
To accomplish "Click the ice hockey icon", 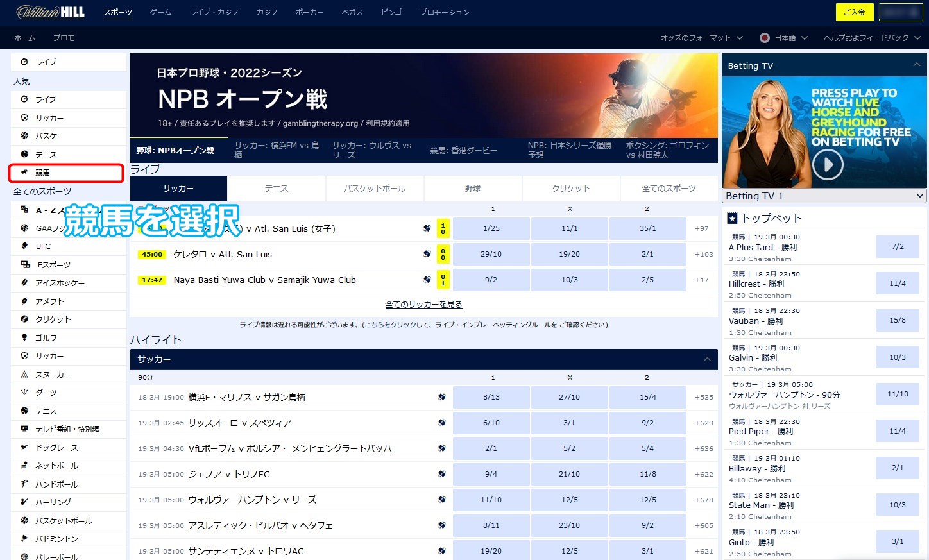I will coord(24,282).
